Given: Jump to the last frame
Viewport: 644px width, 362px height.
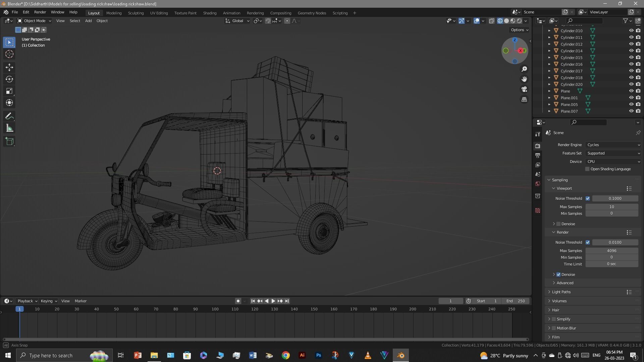Looking at the screenshot, I should click(287, 301).
